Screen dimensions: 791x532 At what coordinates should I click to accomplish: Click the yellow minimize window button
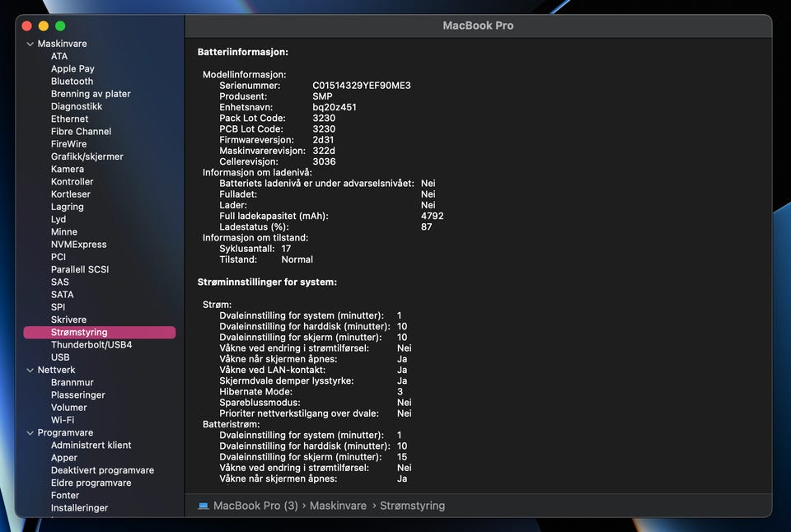(x=44, y=26)
